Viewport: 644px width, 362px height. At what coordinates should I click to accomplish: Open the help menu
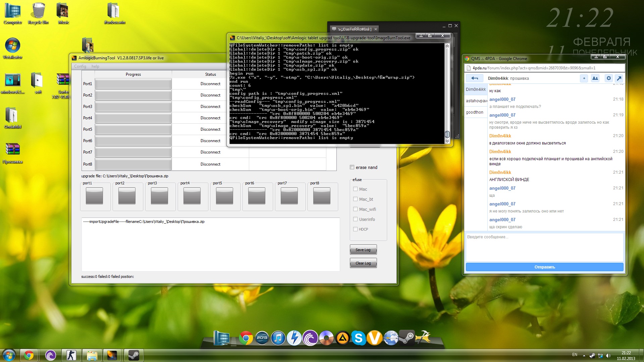point(95,66)
